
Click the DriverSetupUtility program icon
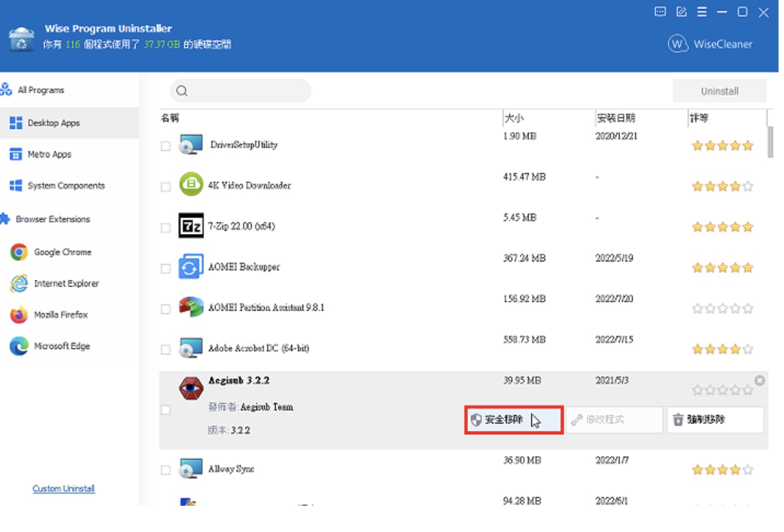click(x=191, y=144)
